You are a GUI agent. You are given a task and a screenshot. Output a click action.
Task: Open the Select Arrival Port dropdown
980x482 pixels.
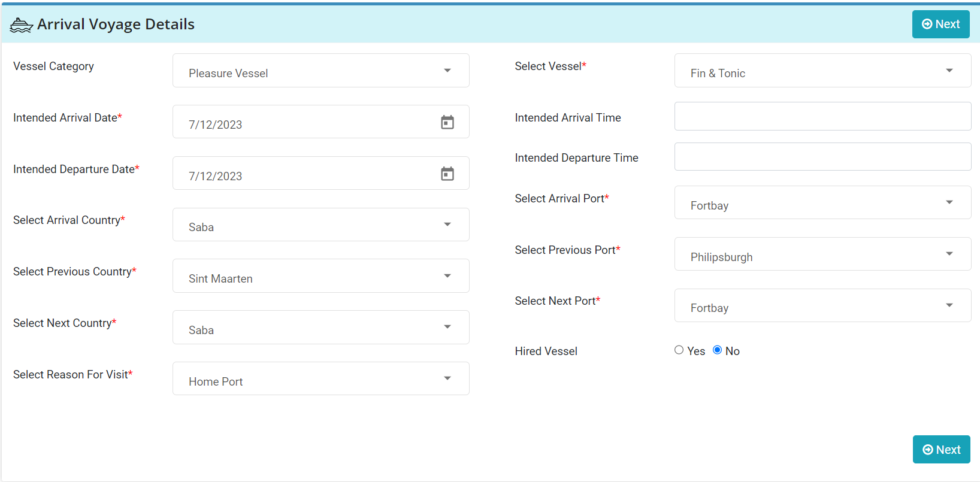949,202
